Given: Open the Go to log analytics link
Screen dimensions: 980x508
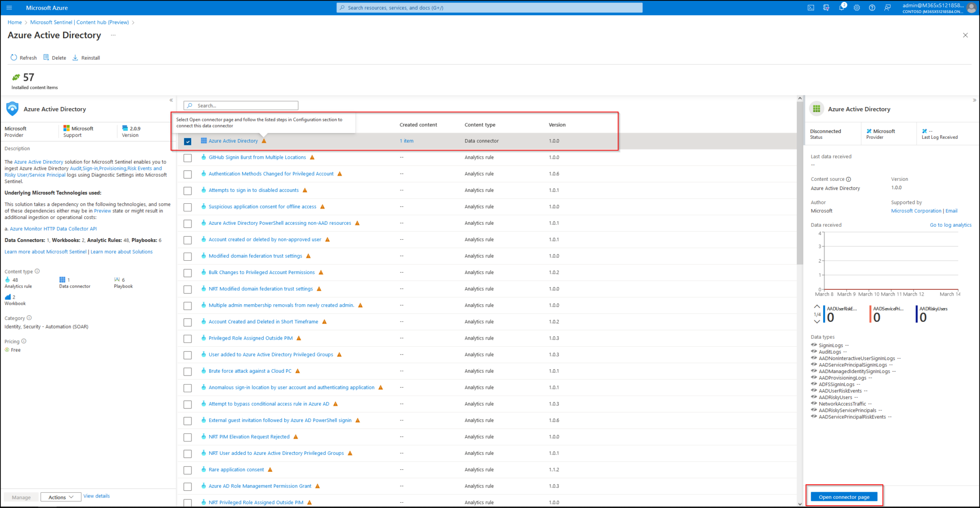Looking at the screenshot, I should coord(951,225).
